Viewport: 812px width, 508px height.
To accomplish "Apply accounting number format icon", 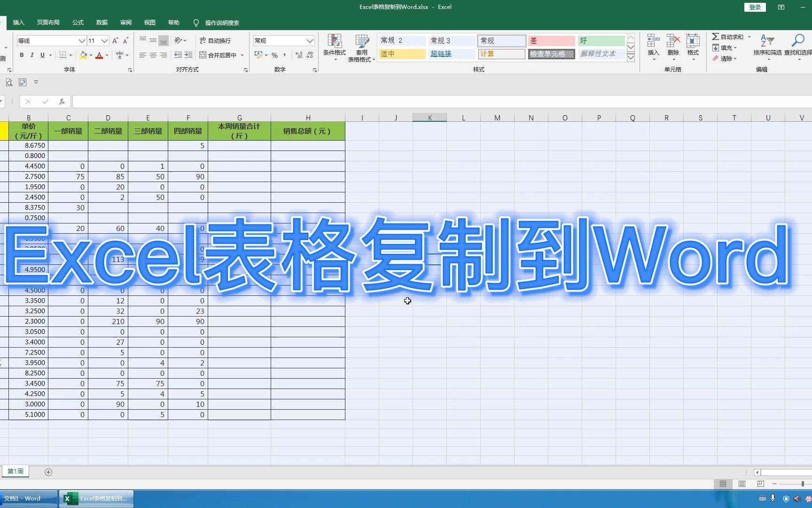I will pyautogui.click(x=258, y=55).
